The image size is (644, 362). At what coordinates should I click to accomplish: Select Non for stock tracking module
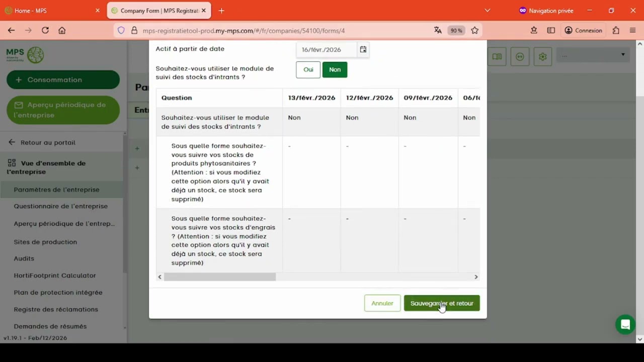(x=335, y=69)
